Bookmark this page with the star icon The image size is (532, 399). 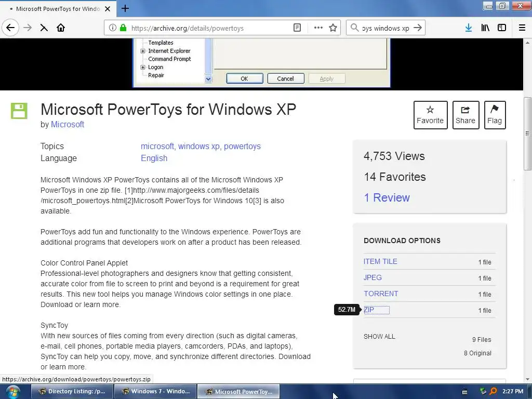pos(333,28)
